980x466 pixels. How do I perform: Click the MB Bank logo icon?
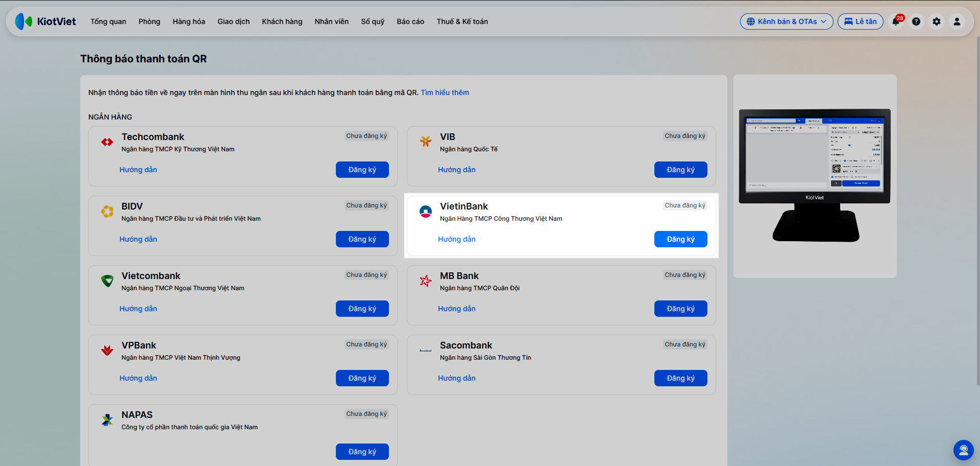(x=426, y=281)
